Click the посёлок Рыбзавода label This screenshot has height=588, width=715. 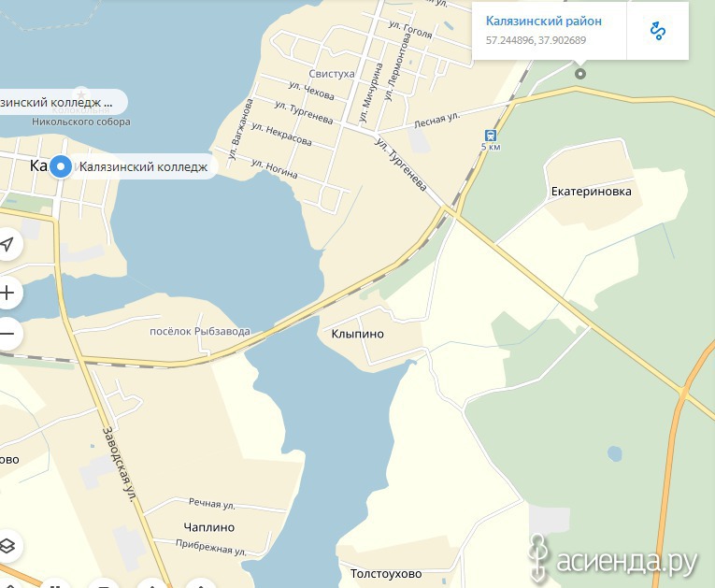200,332
